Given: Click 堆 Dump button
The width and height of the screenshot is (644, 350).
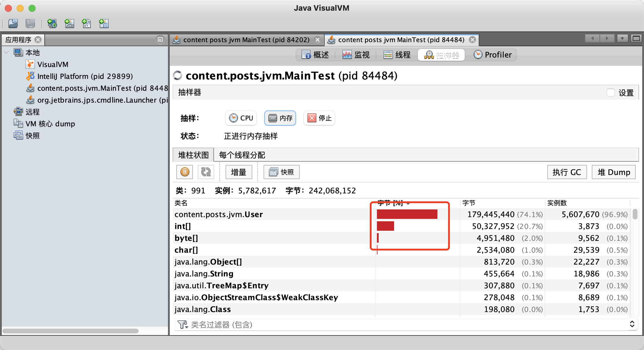Looking at the screenshot, I should 614,172.
